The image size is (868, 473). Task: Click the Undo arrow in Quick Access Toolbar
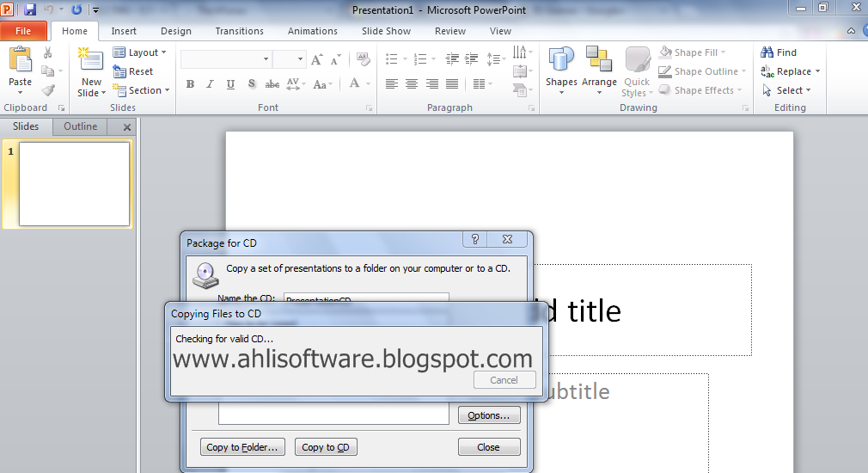click(48, 9)
